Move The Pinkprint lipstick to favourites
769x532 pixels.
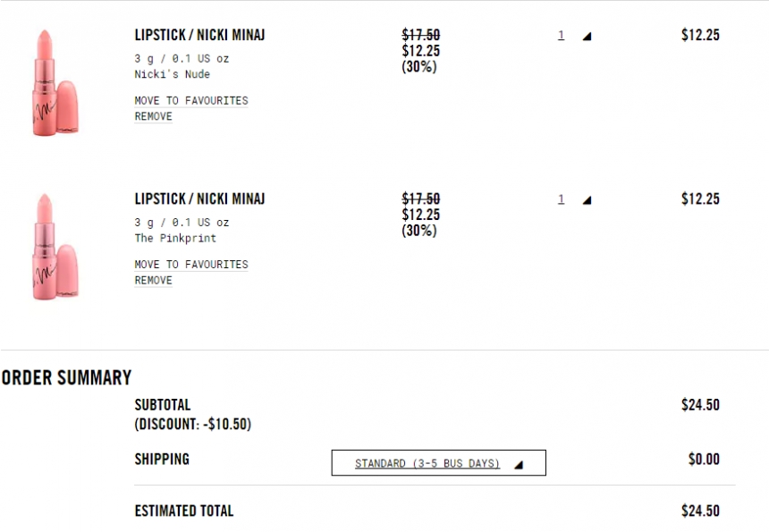pos(191,264)
